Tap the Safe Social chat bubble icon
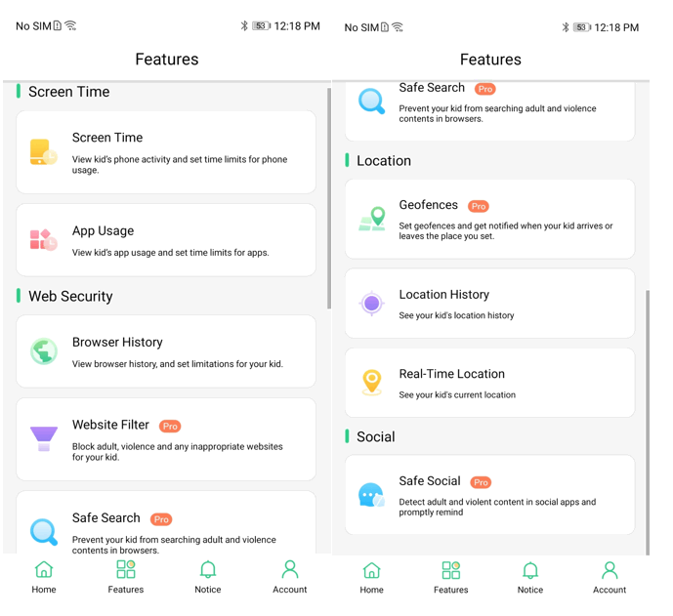 coord(371,495)
